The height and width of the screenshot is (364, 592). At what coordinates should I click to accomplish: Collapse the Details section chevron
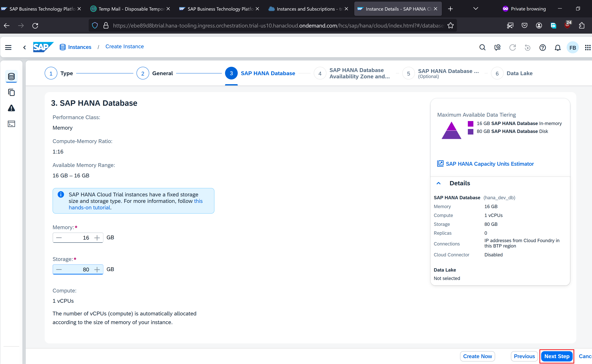(439, 183)
